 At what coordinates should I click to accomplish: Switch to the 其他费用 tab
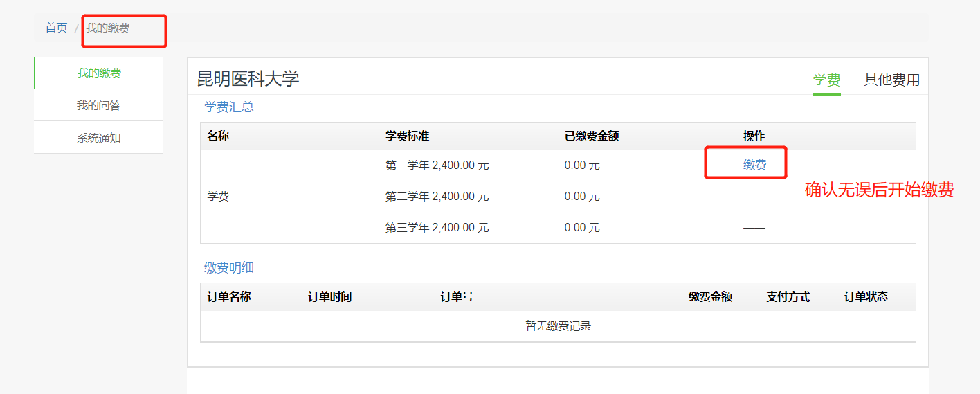point(891,80)
